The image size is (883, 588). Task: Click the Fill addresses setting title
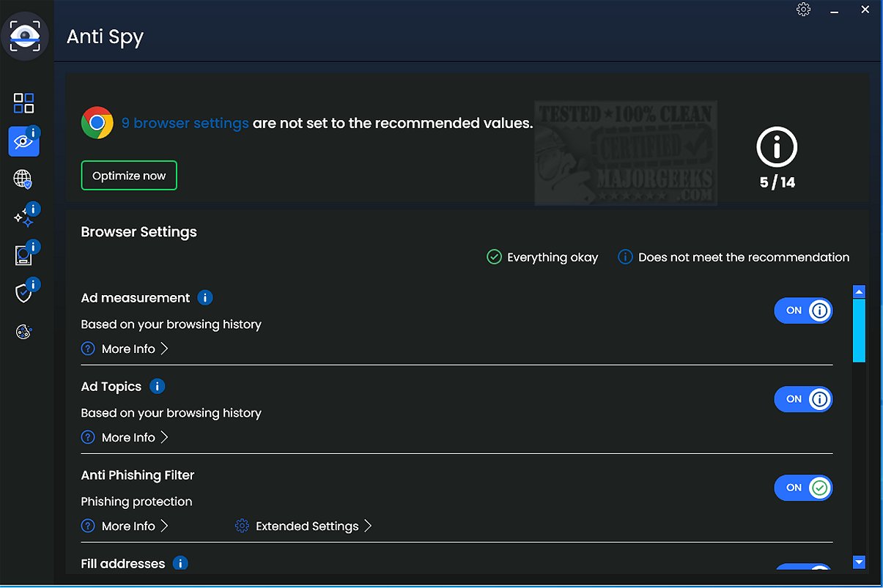123,563
